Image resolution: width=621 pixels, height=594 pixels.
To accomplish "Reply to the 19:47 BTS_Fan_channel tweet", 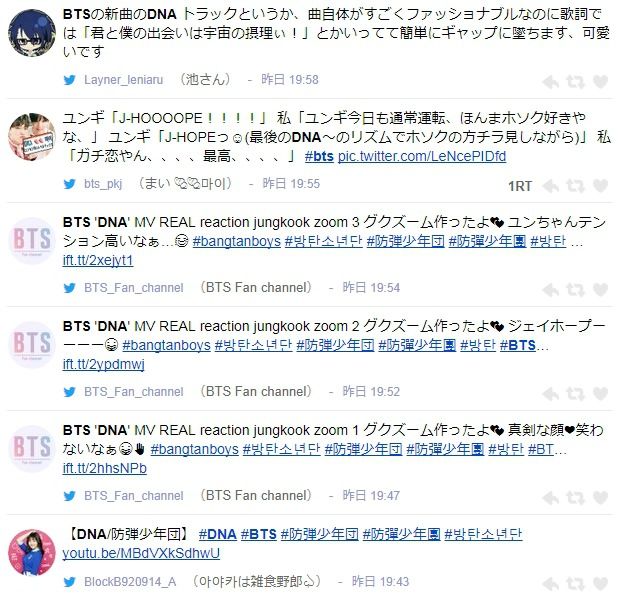I will coord(551,498).
